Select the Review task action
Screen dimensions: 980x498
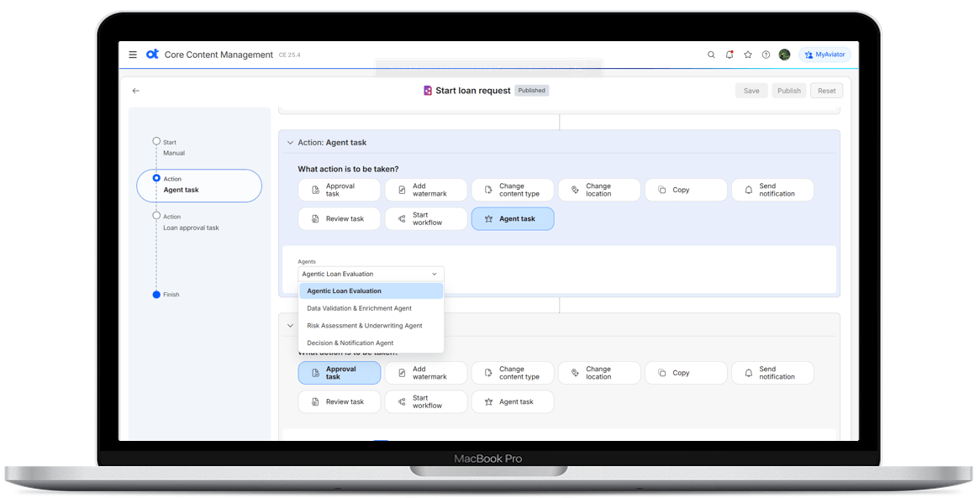339,218
